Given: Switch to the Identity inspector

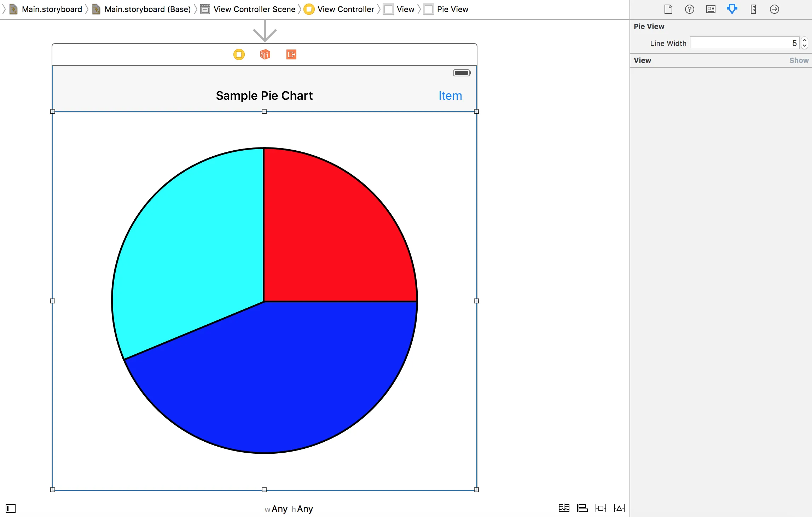Looking at the screenshot, I should 710,9.
